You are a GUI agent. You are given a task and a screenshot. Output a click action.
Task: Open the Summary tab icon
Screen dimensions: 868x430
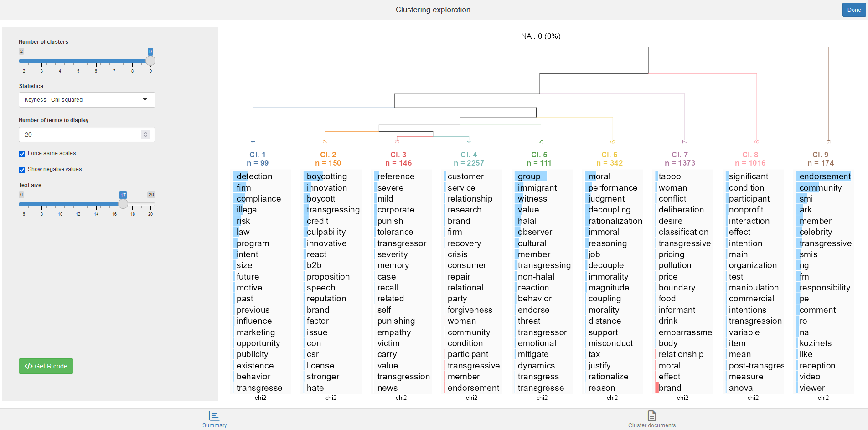(x=214, y=415)
